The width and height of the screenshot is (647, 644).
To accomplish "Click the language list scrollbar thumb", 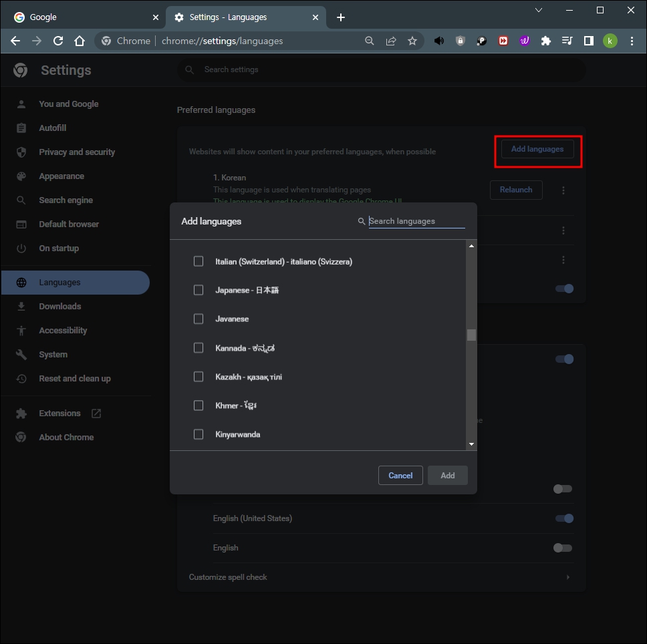I will pyautogui.click(x=471, y=335).
